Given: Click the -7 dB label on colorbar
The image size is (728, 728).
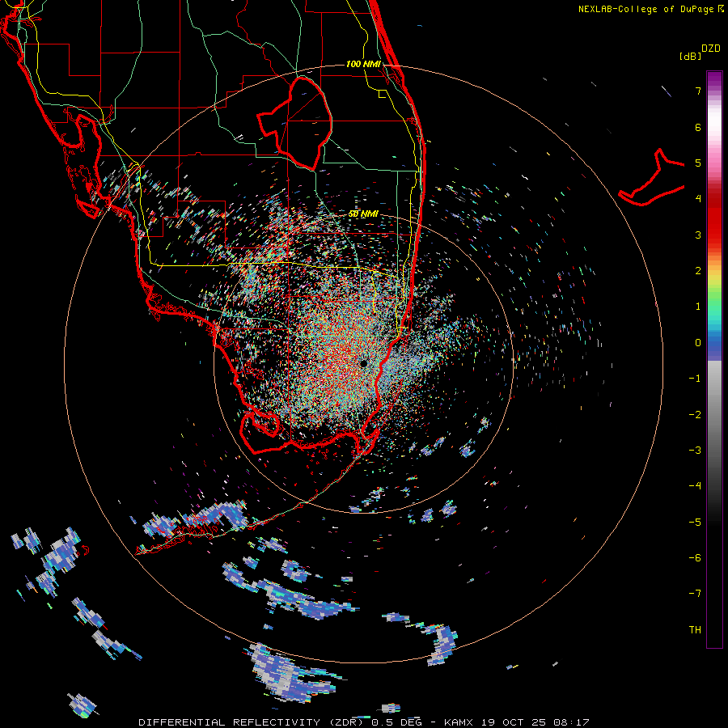Looking at the screenshot, I should [695, 594].
